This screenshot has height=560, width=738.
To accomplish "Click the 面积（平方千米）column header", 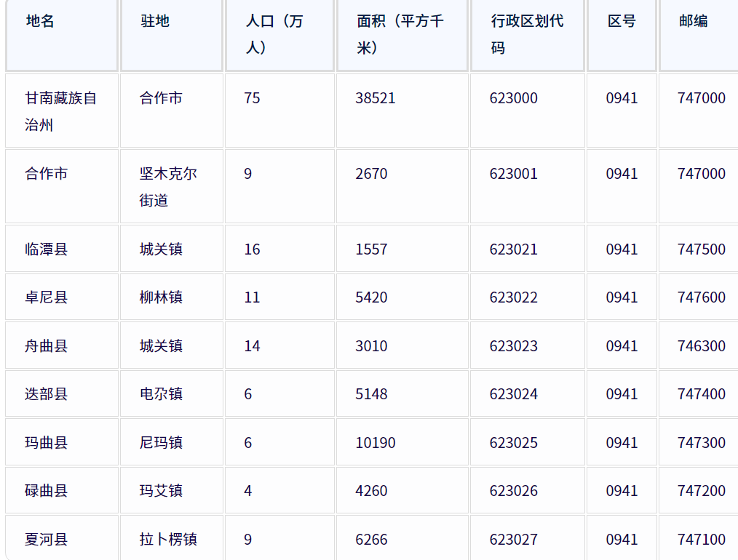I will pyautogui.click(x=402, y=34).
